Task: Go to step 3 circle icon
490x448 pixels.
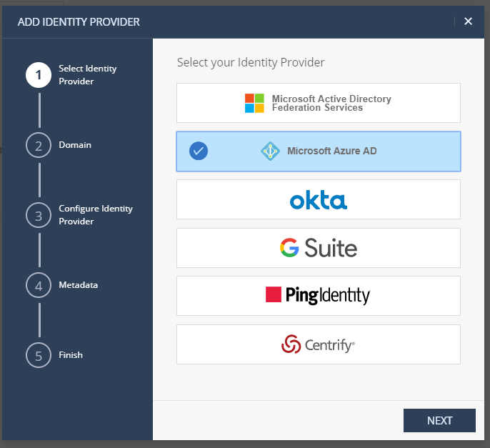Action: click(39, 215)
